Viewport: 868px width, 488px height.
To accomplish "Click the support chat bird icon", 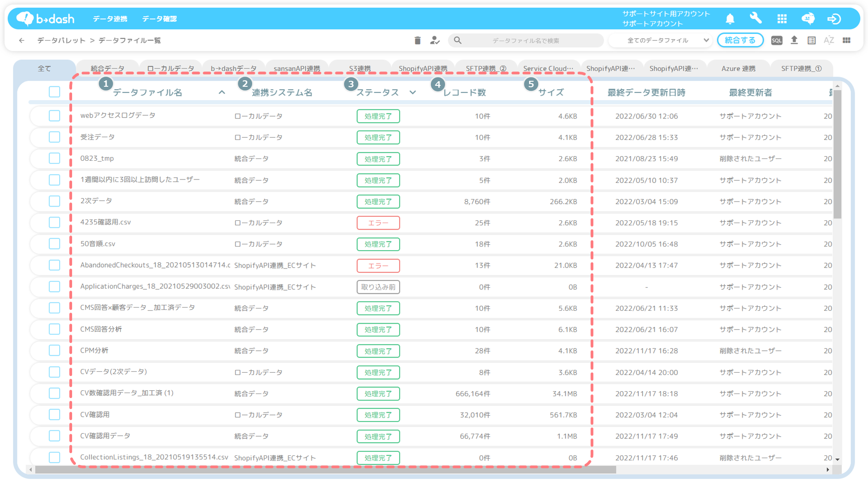I will tap(808, 18).
